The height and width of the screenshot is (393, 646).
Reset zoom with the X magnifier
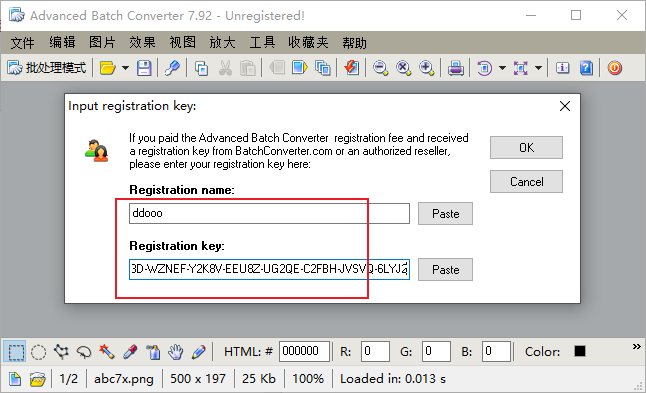pos(404,68)
